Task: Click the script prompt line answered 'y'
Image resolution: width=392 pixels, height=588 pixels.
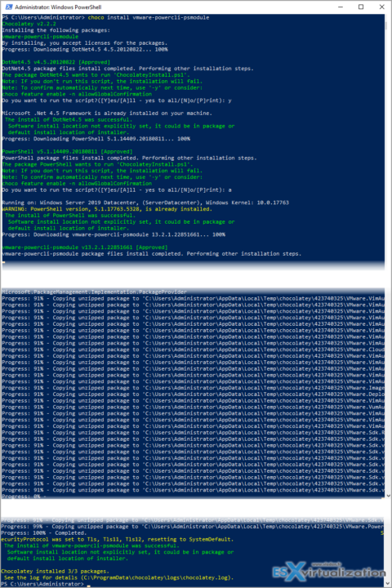Action: tap(117, 100)
